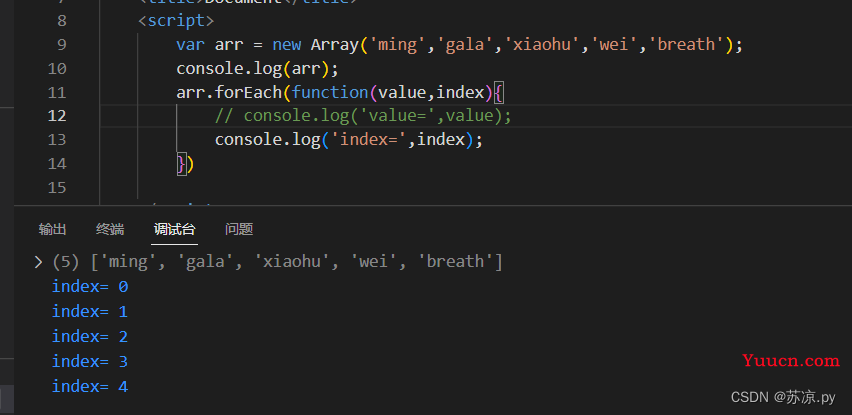
Task: Click the 'var arr' declaration line
Action: 459,45
